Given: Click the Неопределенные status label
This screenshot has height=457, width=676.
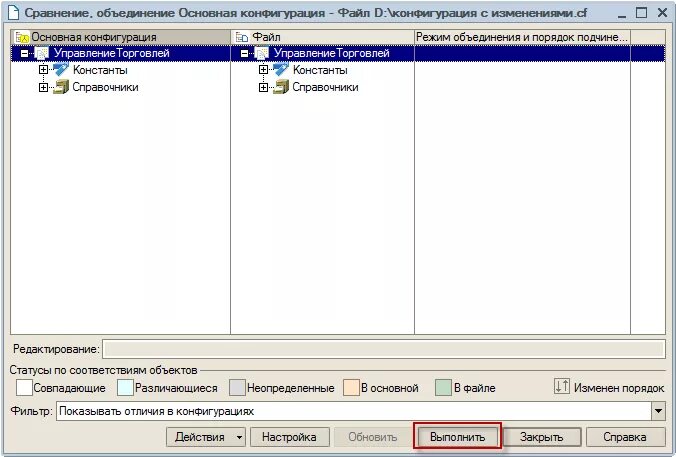Looking at the screenshot, I should tap(291, 388).
